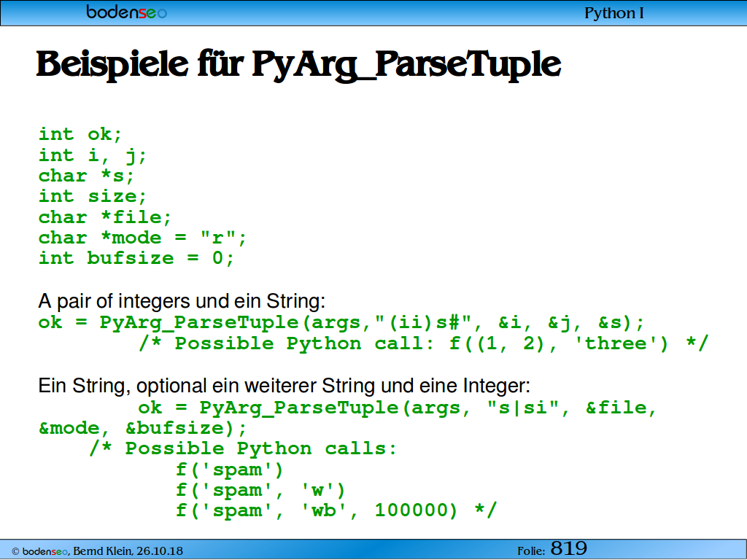The width and height of the screenshot is (747, 560).
Task: Click the 'Folie:' label in footer
Action: click(531, 551)
